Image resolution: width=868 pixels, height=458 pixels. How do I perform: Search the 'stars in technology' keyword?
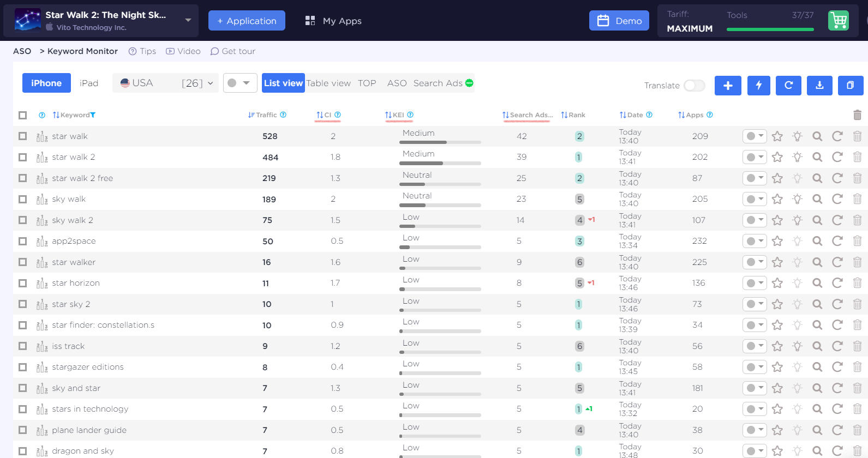pos(817,409)
